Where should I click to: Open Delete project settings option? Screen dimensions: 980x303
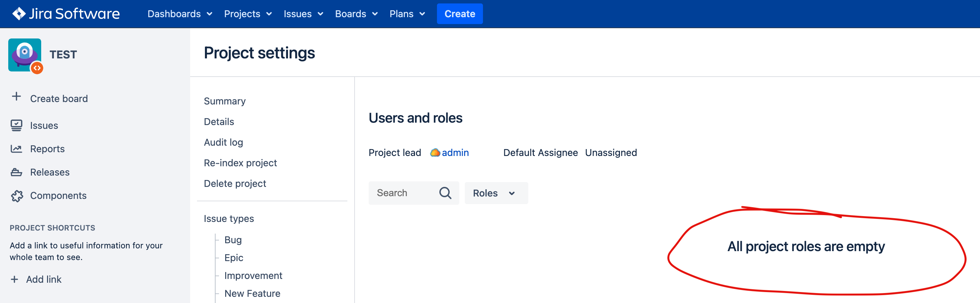point(235,183)
